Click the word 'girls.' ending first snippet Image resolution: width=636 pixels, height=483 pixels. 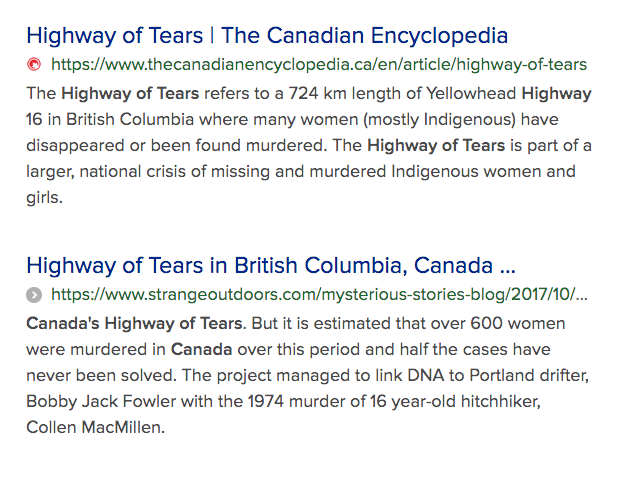tap(45, 198)
